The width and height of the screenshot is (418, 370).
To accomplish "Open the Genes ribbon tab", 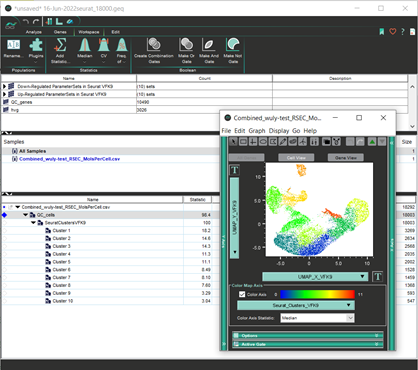I will [x=60, y=32].
